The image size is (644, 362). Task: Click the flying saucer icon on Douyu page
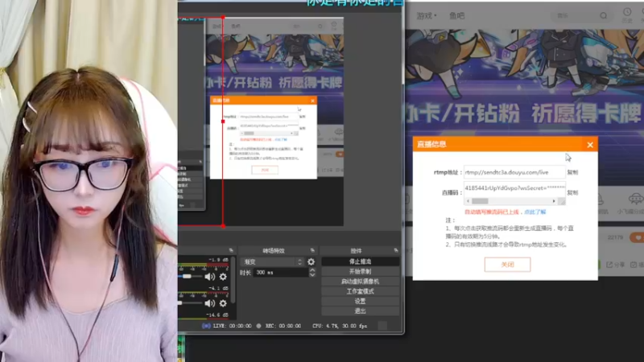(635, 200)
